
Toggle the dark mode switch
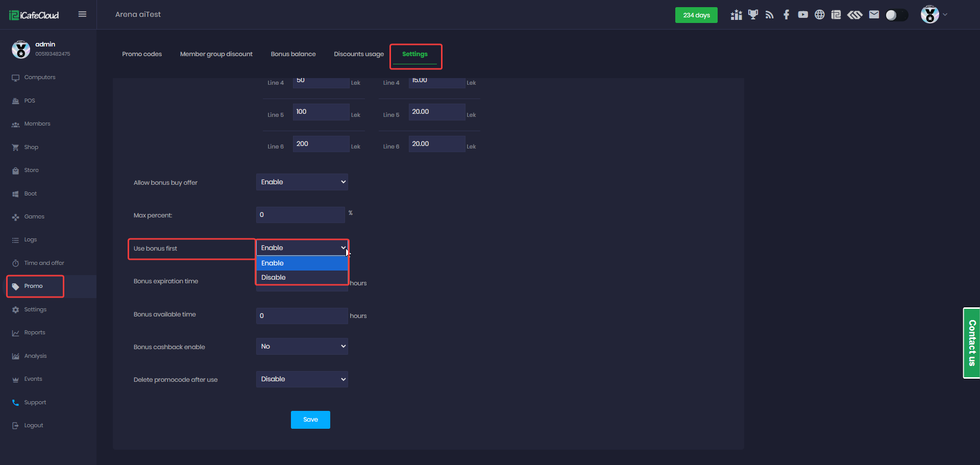[x=896, y=15]
